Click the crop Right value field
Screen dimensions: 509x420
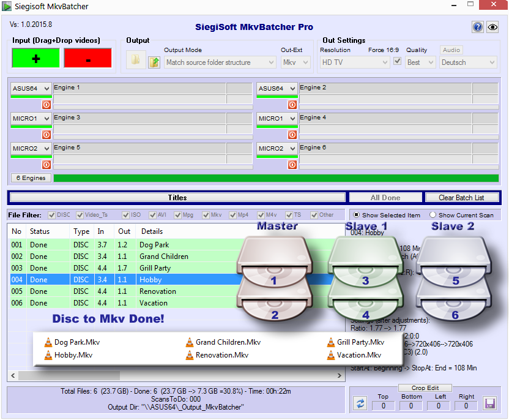[x=466, y=406]
